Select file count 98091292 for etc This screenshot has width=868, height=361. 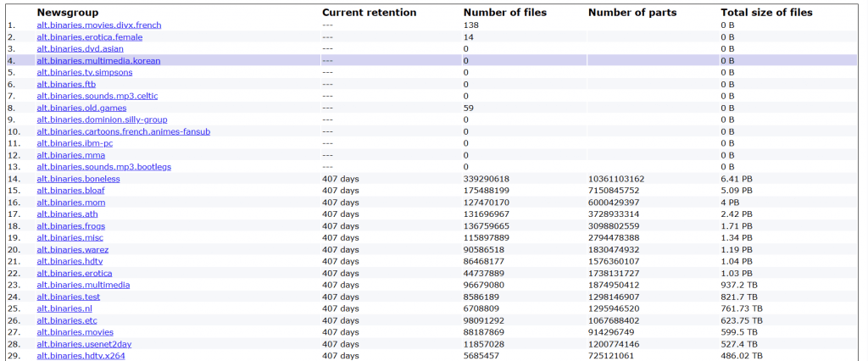484,320
